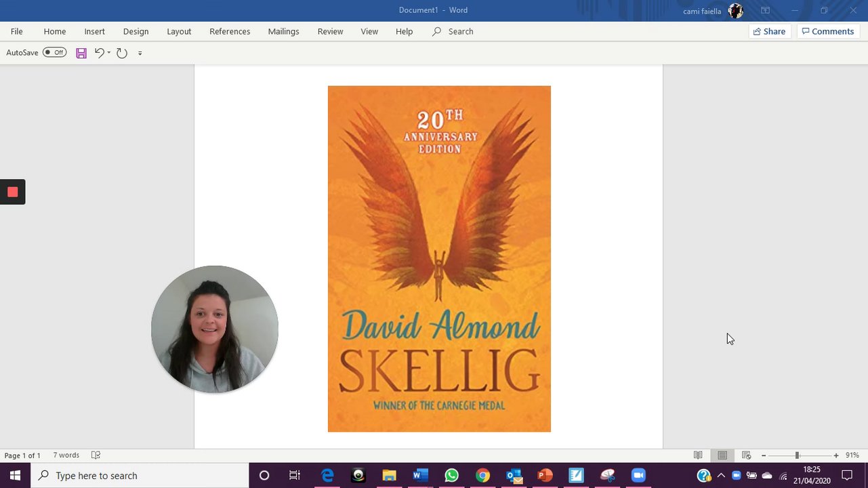
Task: Open the Windows Start menu
Action: (x=15, y=475)
